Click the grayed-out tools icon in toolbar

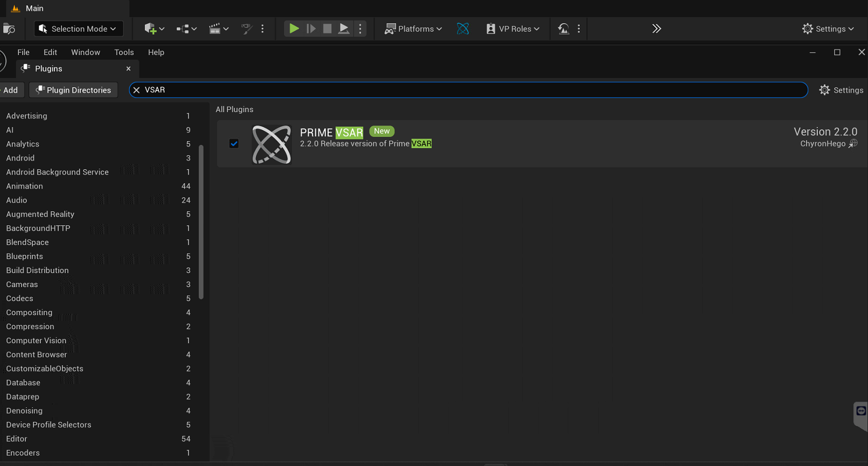click(246, 29)
